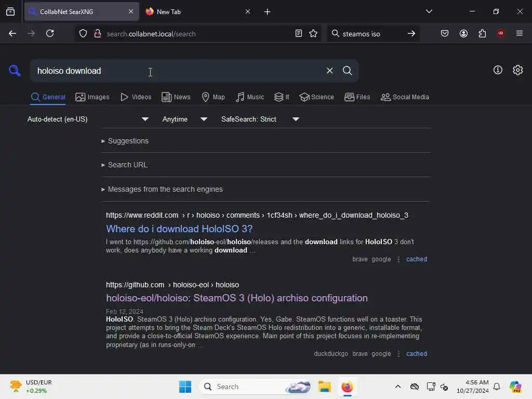Close the CollabNet SearXNG tab
532x399 pixels.
pos(131,11)
